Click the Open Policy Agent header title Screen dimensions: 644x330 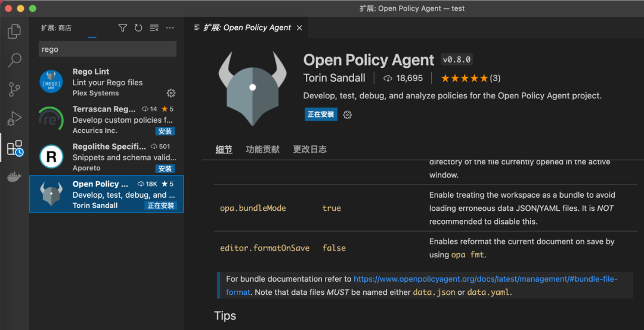click(369, 60)
